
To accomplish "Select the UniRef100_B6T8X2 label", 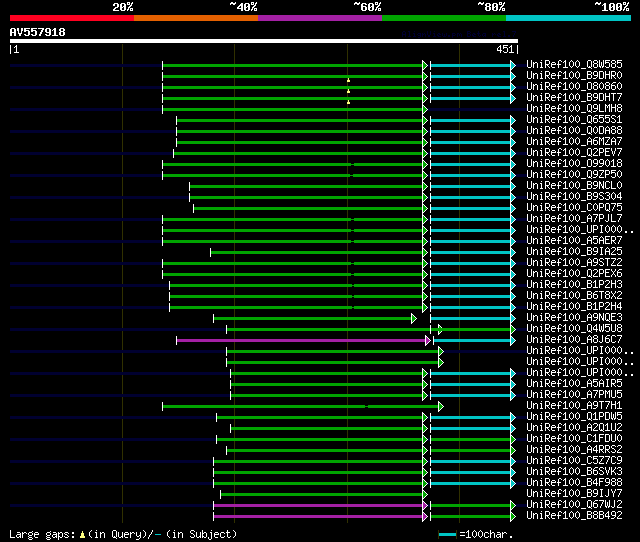I will [x=574, y=295].
